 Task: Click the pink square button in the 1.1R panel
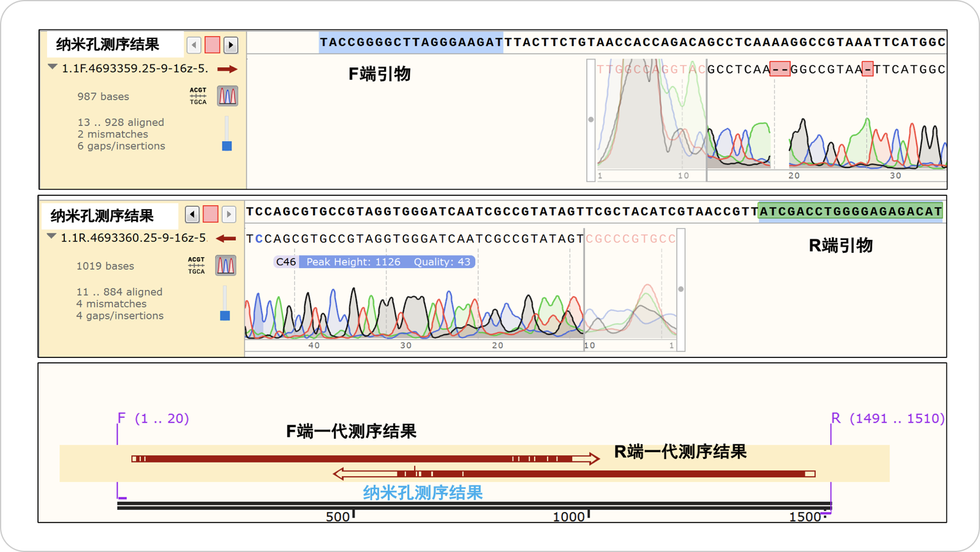[x=211, y=214]
